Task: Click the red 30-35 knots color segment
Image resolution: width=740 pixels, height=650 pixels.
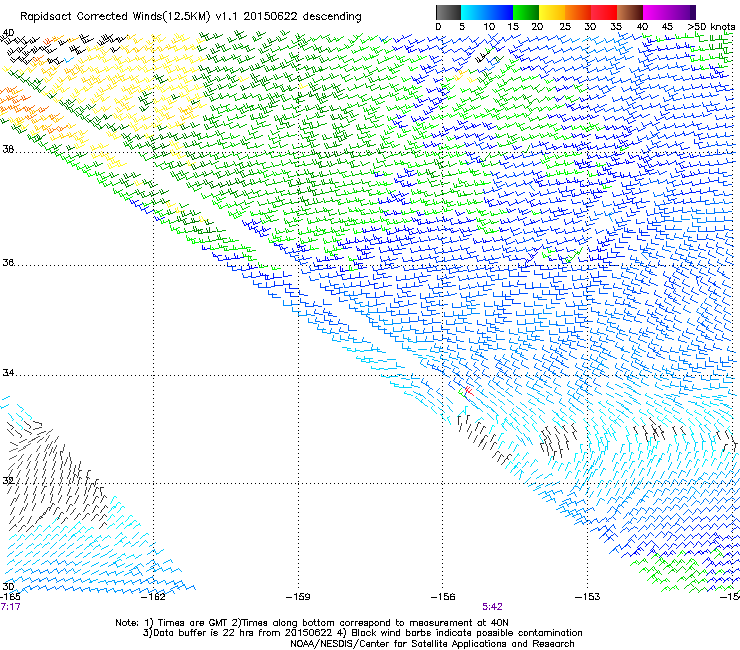Action: [x=604, y=12]
